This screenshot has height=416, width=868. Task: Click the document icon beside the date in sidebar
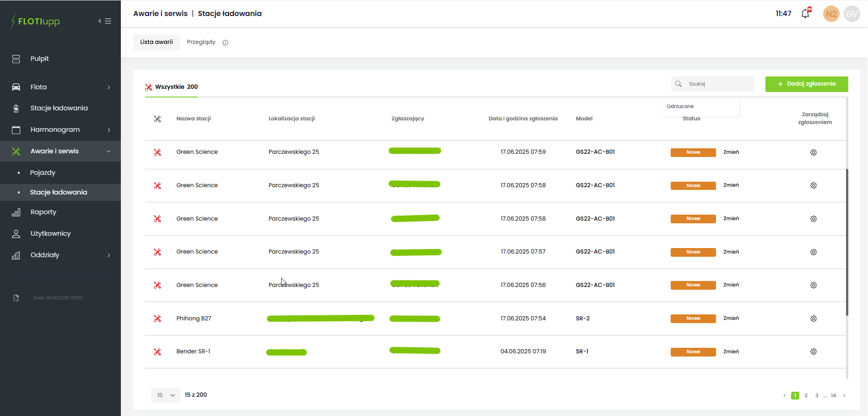click(x=16, y=298)
